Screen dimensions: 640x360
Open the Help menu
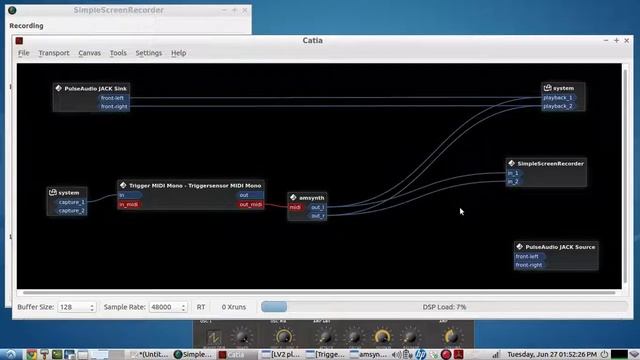tap(178, 53)
